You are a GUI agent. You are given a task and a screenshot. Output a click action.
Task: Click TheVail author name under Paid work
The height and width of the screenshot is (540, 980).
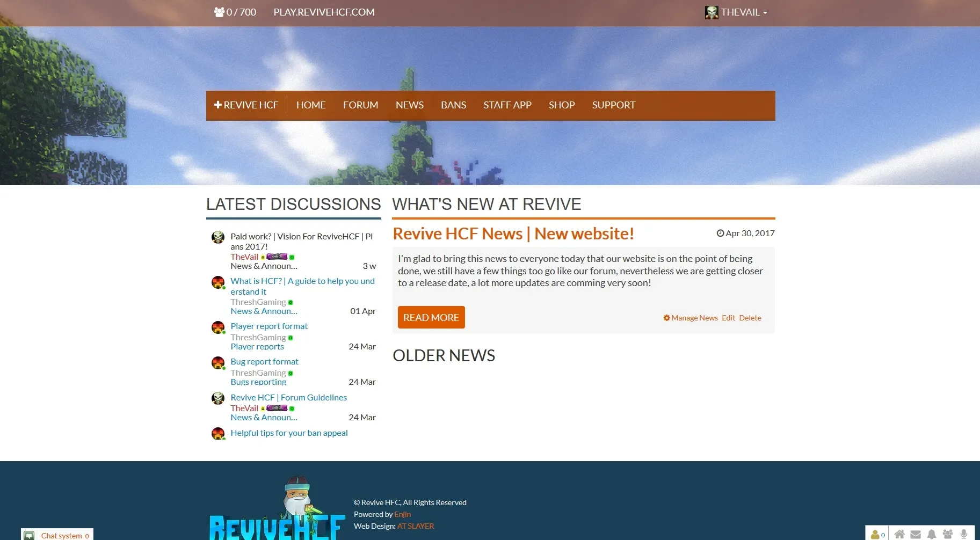(x=244, y=257)
